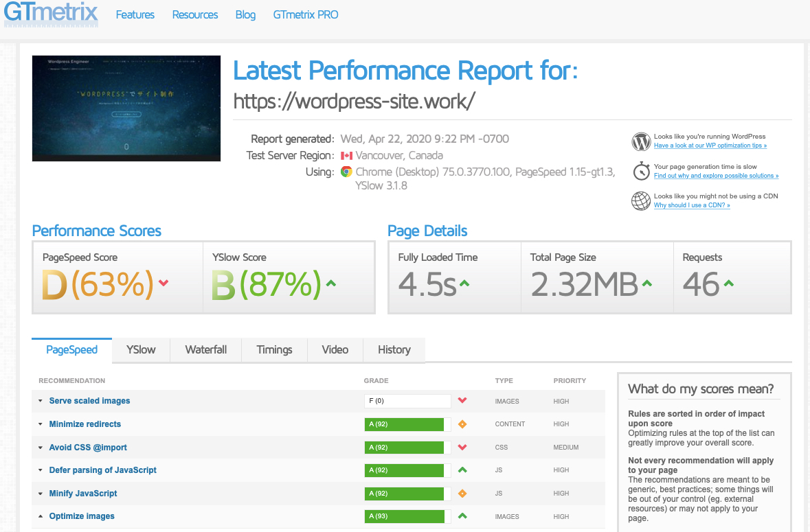Open the Blog menu item
Viewport: 810px width, 532px height.
click(245, 15)
